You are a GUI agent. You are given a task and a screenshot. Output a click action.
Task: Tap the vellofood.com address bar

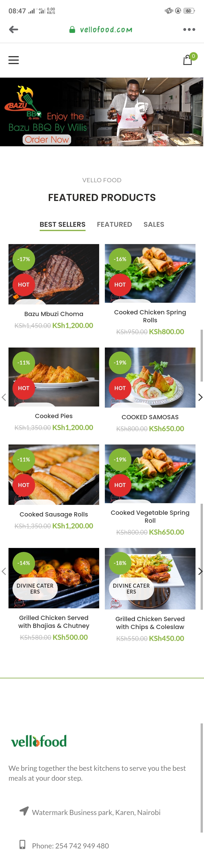pyautogui.click(x=106, y=30)
